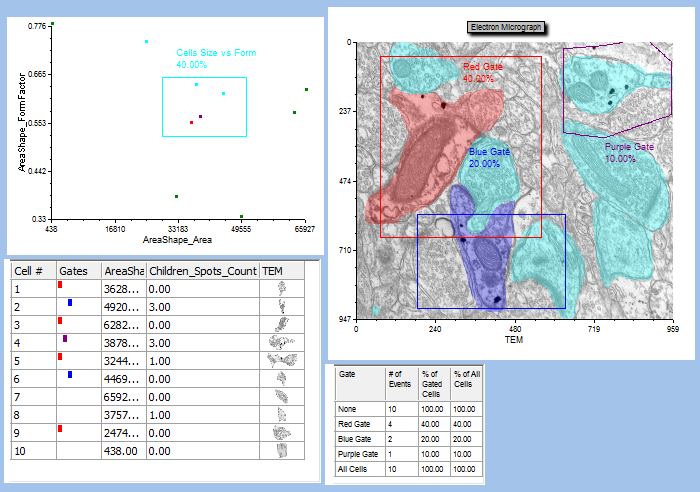This screenshot has height=492, width=700.
Task: Click the Children_Spots_Count column header
Action: (201, 271)
